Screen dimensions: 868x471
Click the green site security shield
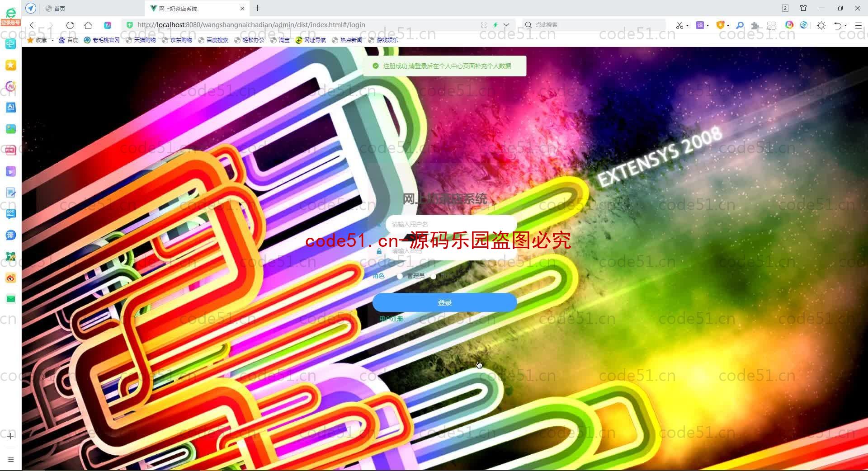click(x=130, y=25)
